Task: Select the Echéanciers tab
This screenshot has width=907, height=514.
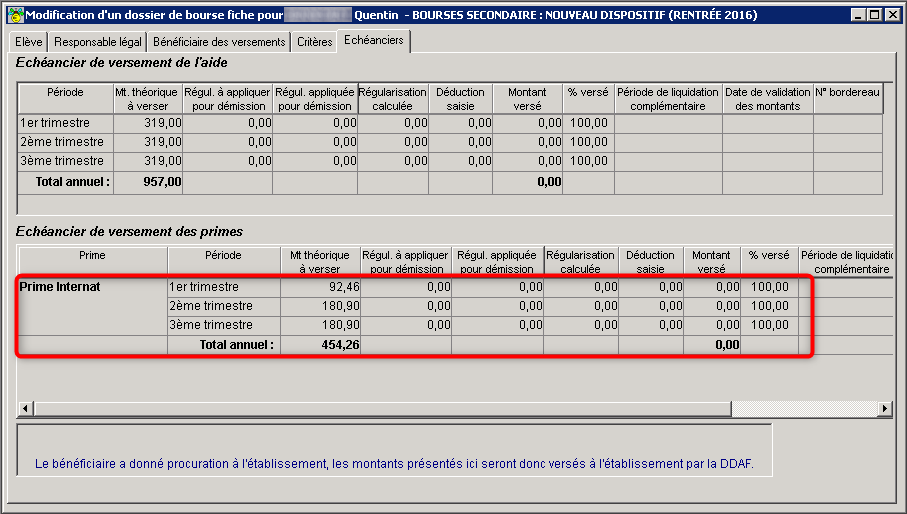Action: pyautogui.click(x=374, y=40)
